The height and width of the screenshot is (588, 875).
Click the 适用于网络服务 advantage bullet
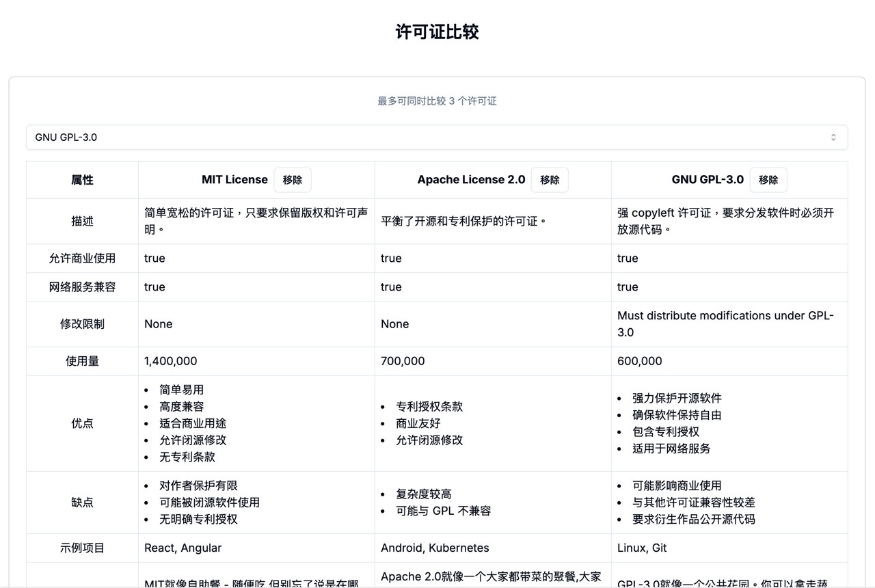click(x=671, y=449)
